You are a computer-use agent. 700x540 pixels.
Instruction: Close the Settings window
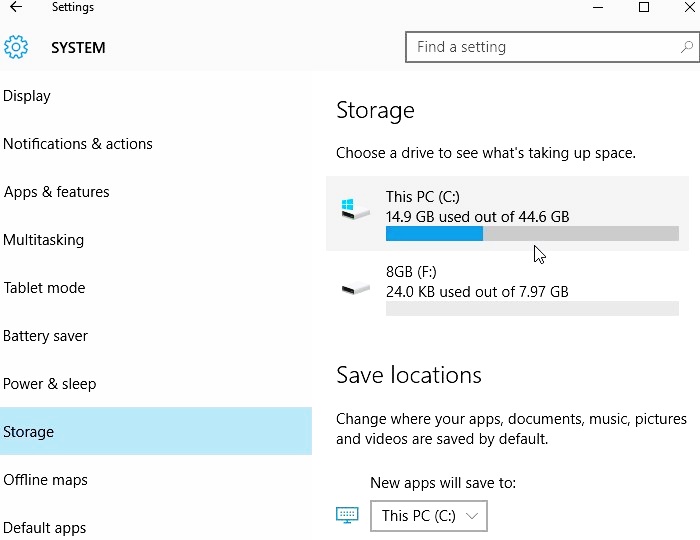pos(690,7)
